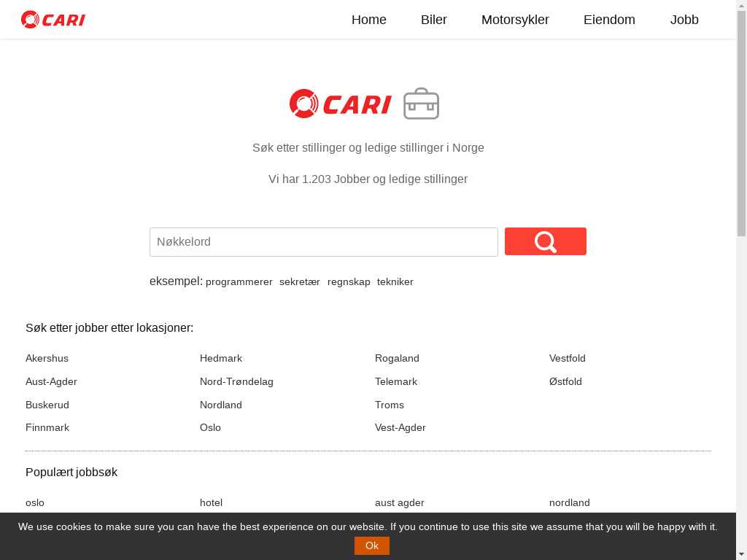Screen dimensions: 747x560
Task: Focus the Nøkkelord search field
Action: (x=323, y=242)
